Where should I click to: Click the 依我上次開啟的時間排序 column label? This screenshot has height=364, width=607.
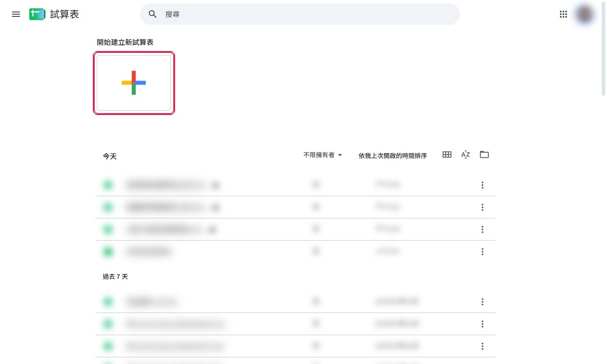(x=393, y=156)
